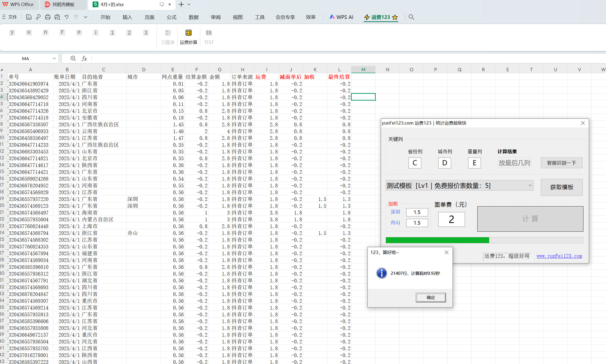This screenshot has width=606, height=364.
Task: Open the WPS AI tab
Action: point(341,17)
